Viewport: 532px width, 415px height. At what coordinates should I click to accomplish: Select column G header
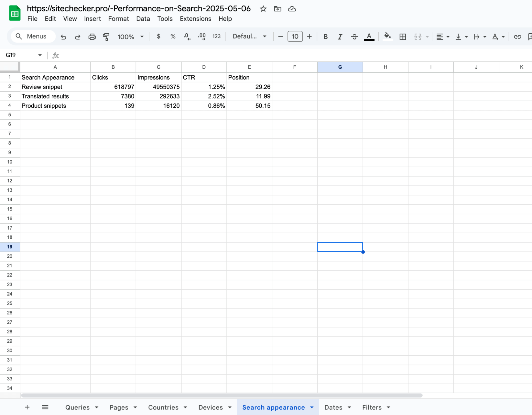tap(340, 67)
